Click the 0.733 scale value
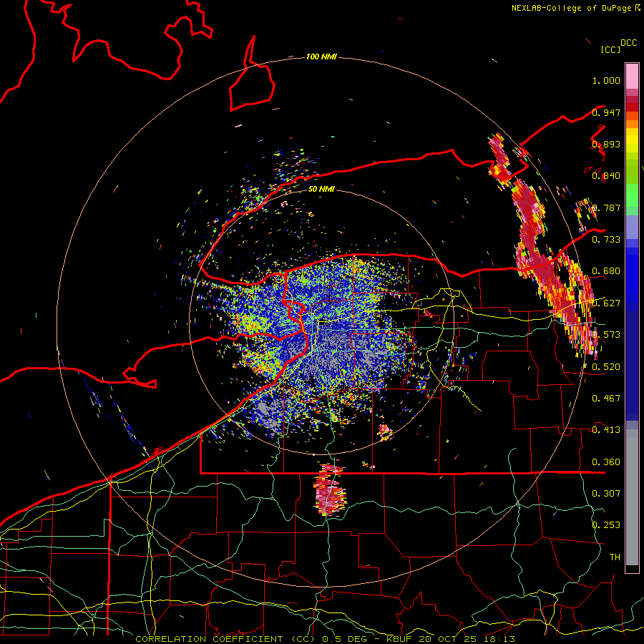The height and width of the screenshot is (644, 644). (606, 240)
